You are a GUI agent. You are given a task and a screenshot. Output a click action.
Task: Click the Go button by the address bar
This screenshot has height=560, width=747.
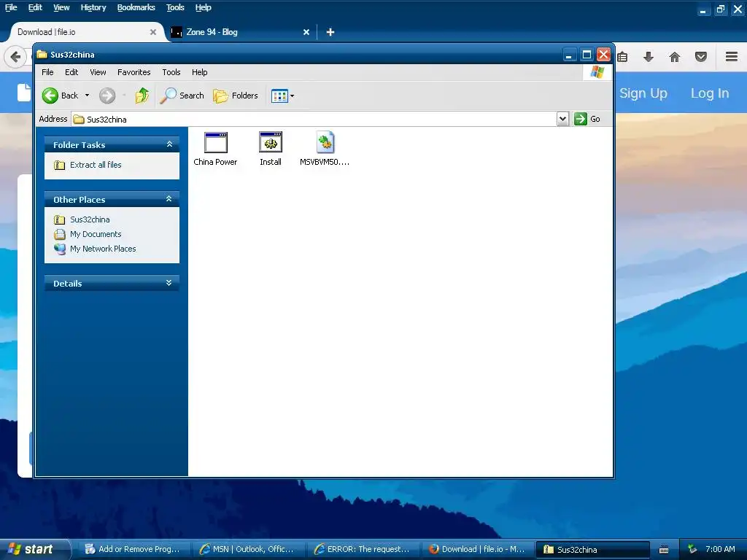click(587, 119)
